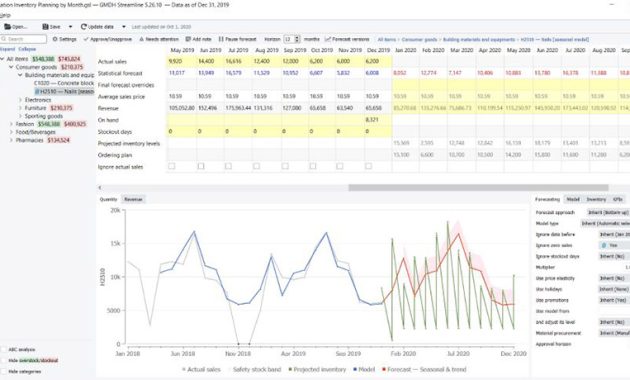Click Building materials and equipments breadcrumb link
Screen dimensions: 630x380
coord(479,40)
